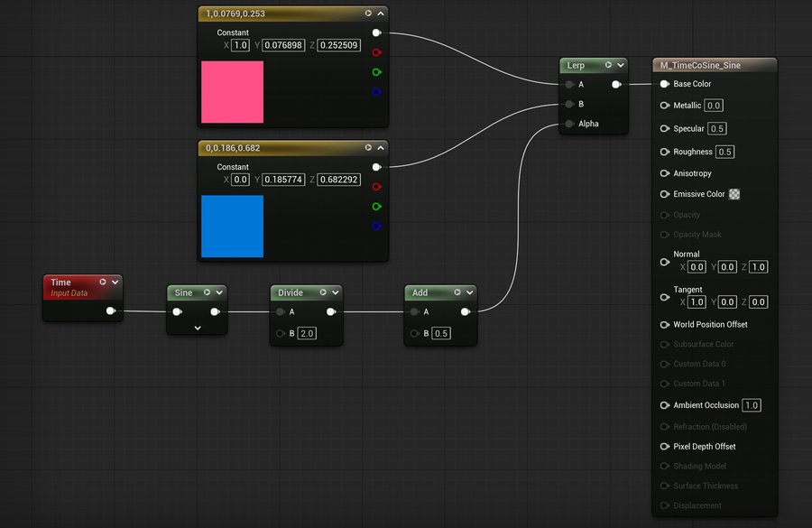Click the Divide node output pin
This screenshot has width=812, height=528.
(x=331, y=311)
